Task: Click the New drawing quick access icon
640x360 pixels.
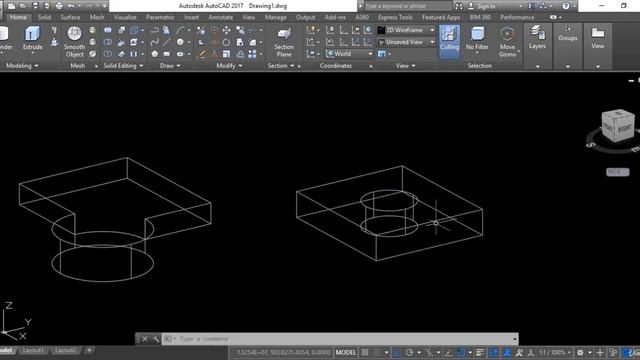Action: tap(11, 6)
